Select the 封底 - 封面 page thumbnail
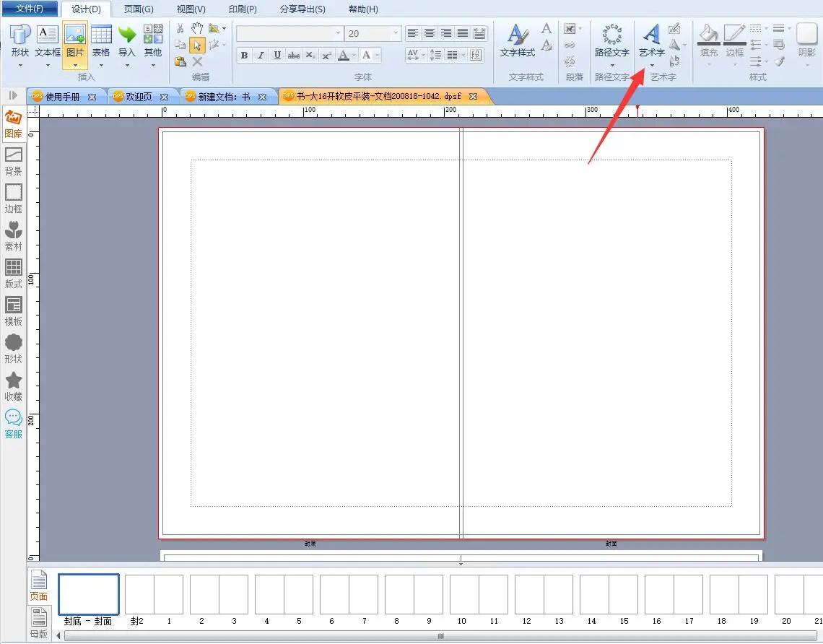The image size is (823, 644). click(88, 594)
